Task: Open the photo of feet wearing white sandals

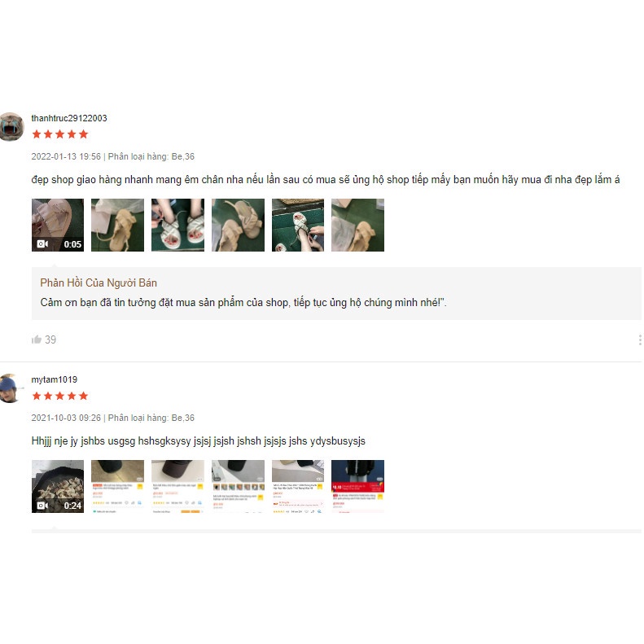Action: (x=177, y=225)
